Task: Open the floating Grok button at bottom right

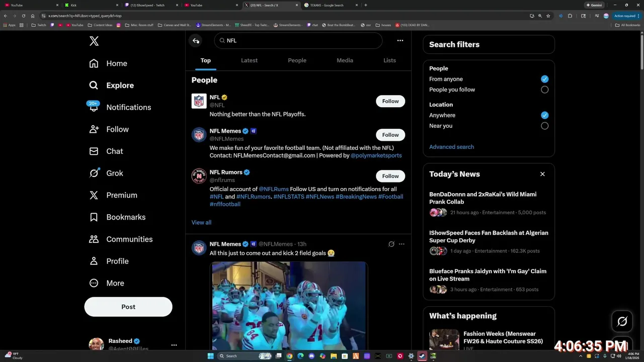Action: point(622,322)
